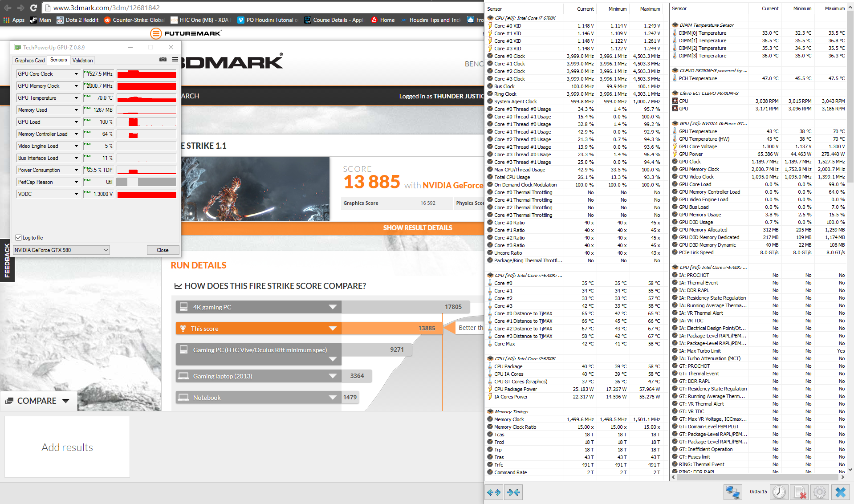This screenshot has width=854, height=504.
Task: Expand the 4K gaming PC comparison row
Action: pyautogui.click(x=333, y=307)
